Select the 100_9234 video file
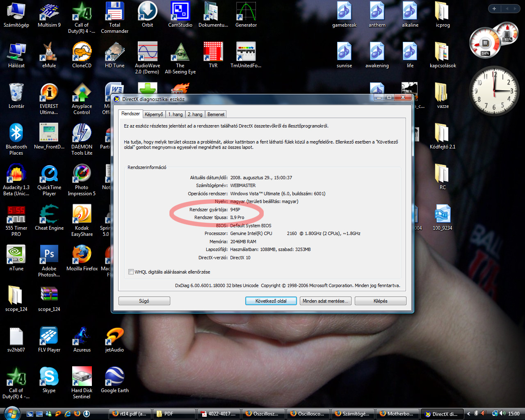This screenshot has width=525, height=420. (x=443, y=218)
